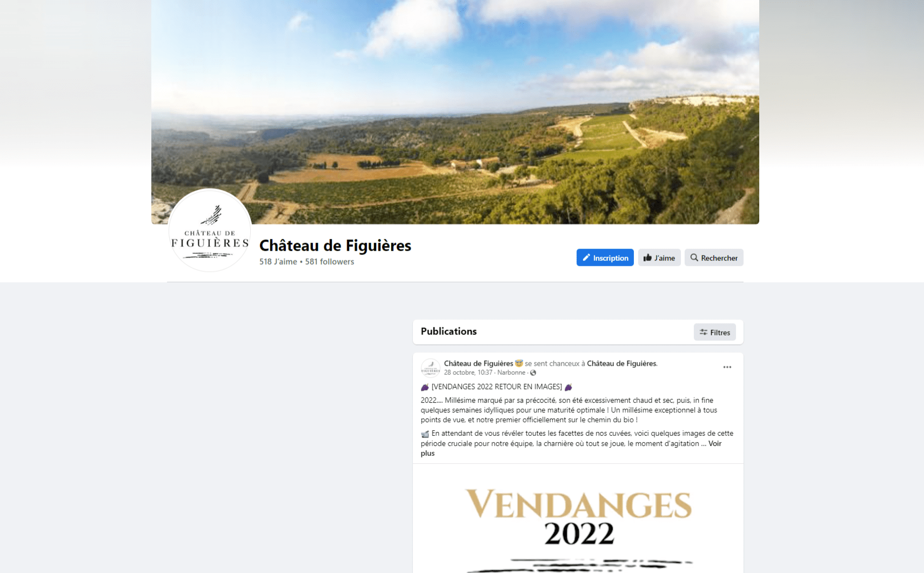
Task: Open the Château de Figuières round logo picture
Action: coord(210,231)
